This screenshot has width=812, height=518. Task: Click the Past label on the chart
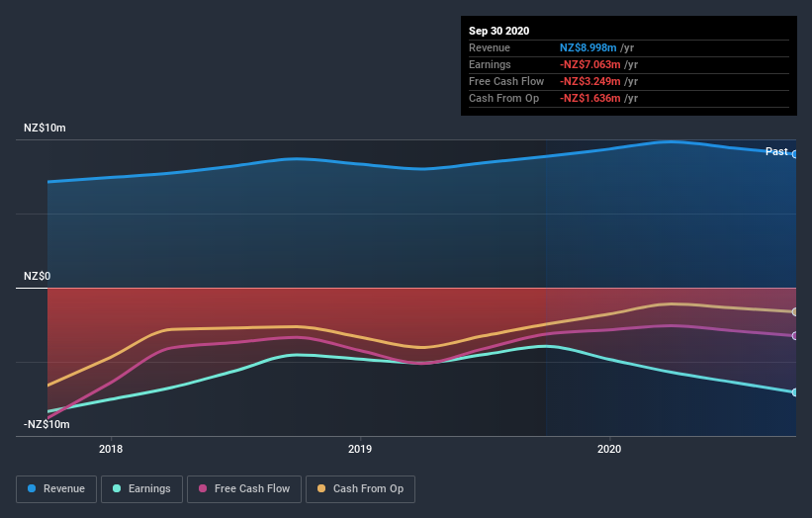coord(776,151)
